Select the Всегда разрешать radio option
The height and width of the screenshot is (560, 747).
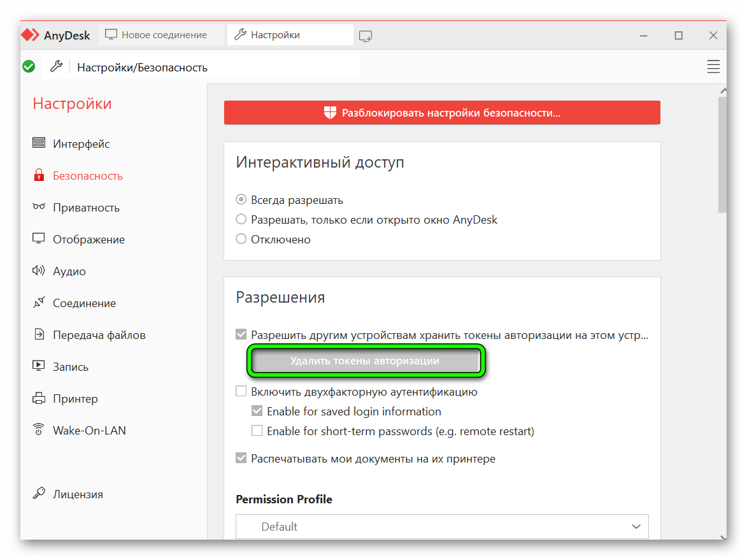click(241, 199)
